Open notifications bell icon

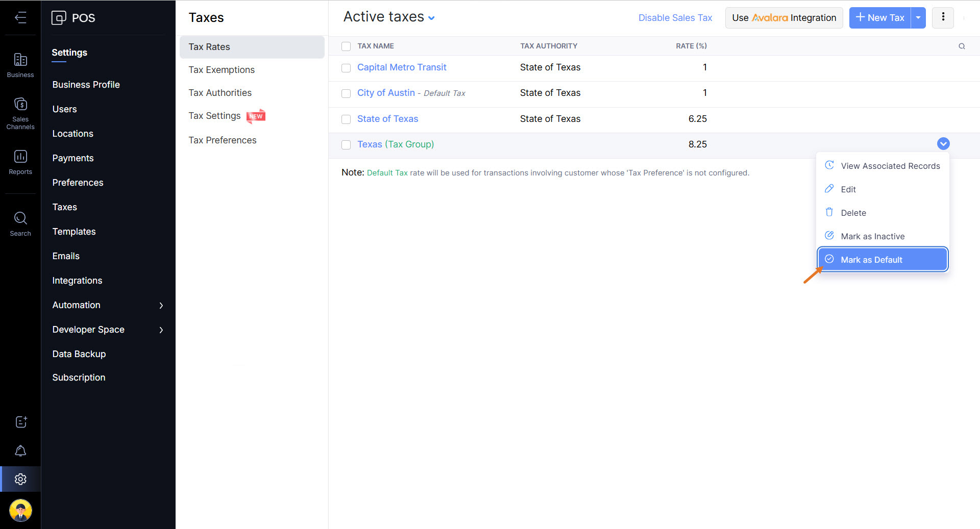point(20,451)
